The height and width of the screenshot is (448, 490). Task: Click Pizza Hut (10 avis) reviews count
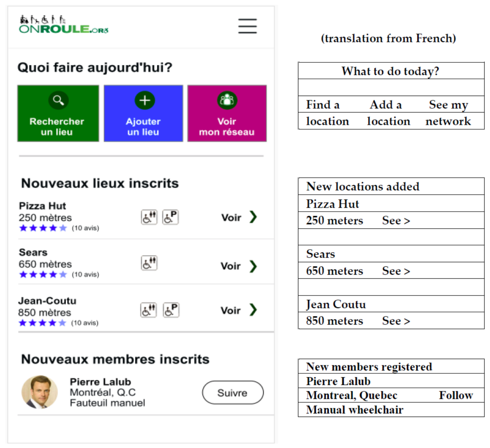(85, 228)
